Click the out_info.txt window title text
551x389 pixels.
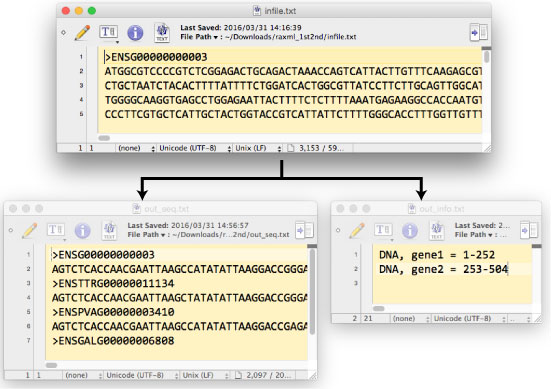click(x=442, y=209)
